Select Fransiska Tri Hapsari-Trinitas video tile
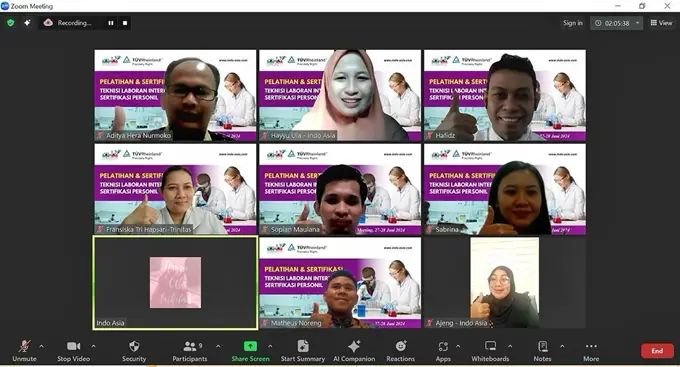The height and width of the screenshot is (367, 680). (175, 189)
